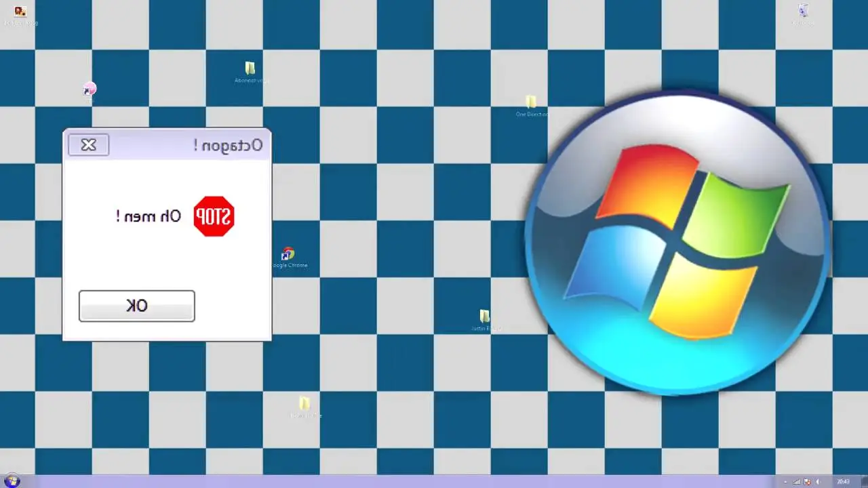868x488 pixels.
Task: Click the Windows Start orb on taskbar
Action: coord(12,481)
